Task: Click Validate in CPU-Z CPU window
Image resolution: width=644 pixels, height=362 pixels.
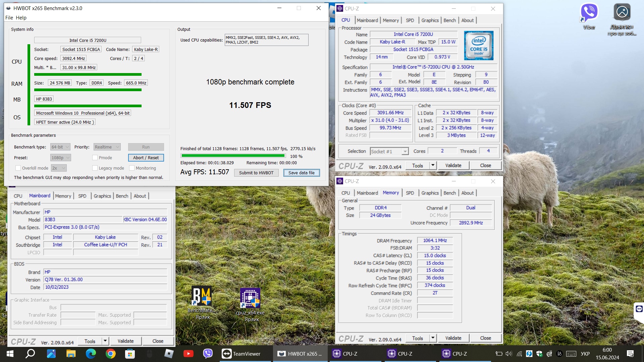Action: [453, 165]
